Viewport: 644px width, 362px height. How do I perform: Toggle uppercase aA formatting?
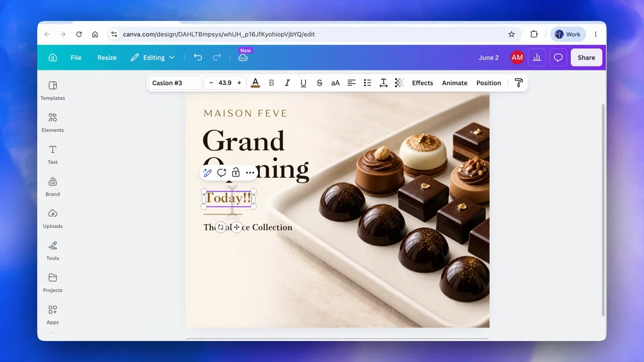coord(335,83)
